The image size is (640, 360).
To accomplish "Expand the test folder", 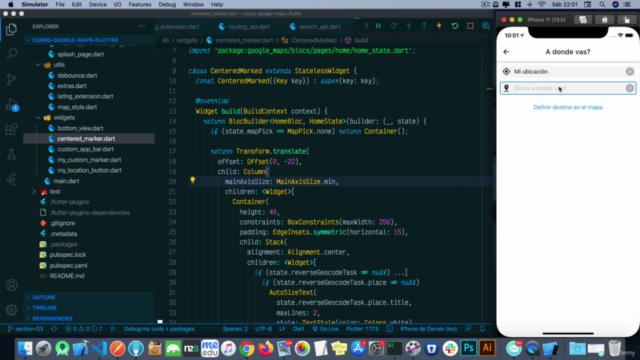I will click(34, 191).
